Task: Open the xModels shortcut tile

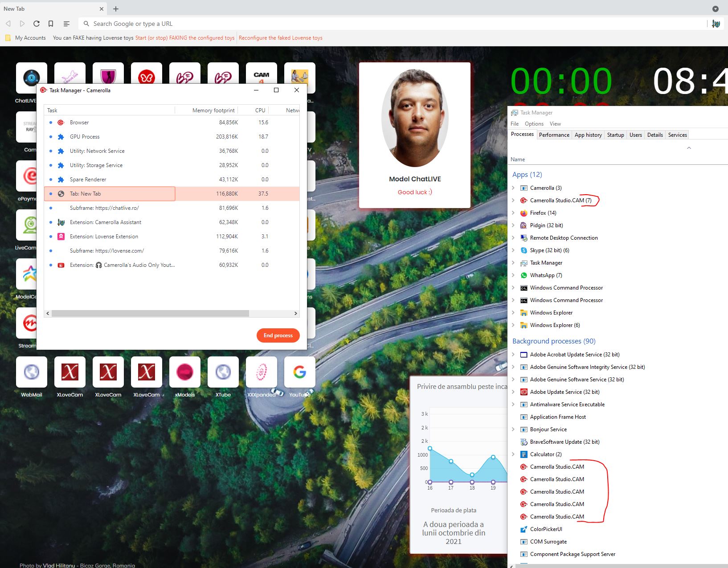Action: [185, 372]
